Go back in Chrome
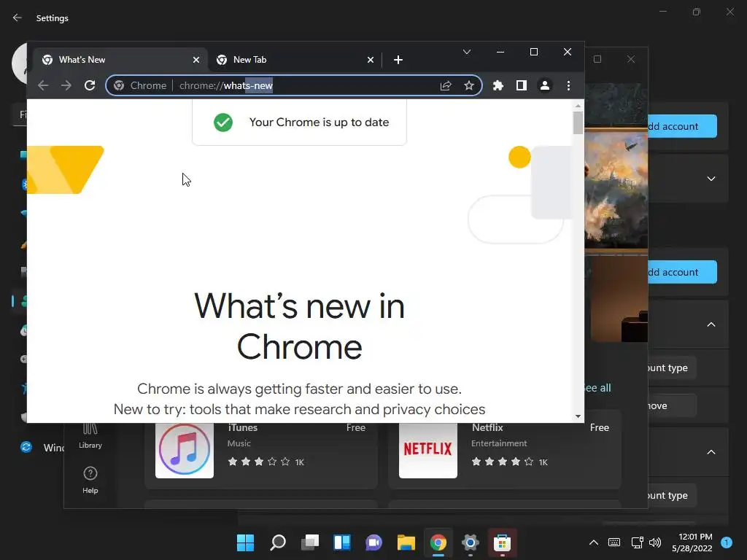 click(43, 86)
